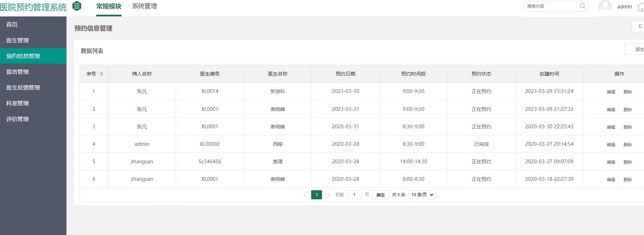Delete the XL0014 appointment row

(x=628, y=92)
